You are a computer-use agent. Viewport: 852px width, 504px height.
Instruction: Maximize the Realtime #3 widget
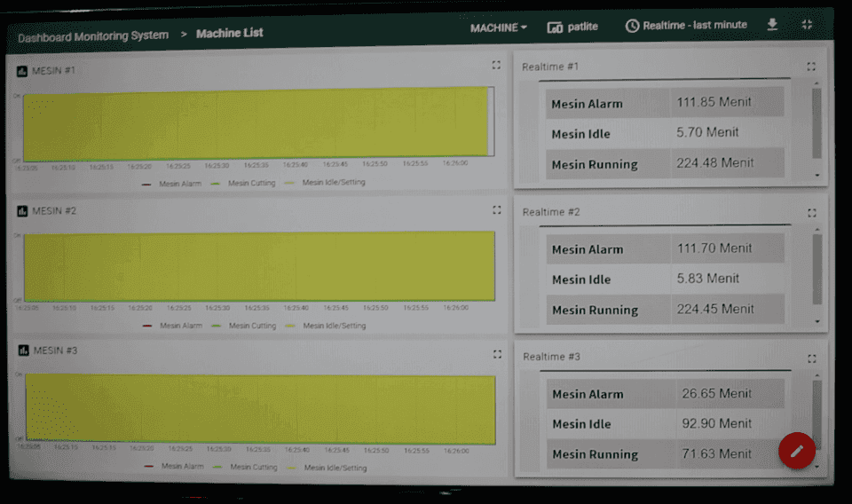tap(812, 358)
